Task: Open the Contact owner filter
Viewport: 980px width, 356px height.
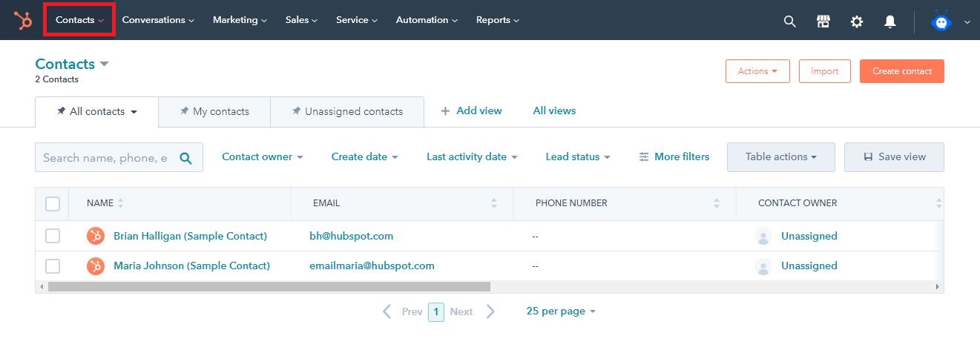Action: [x=263, y=156]
